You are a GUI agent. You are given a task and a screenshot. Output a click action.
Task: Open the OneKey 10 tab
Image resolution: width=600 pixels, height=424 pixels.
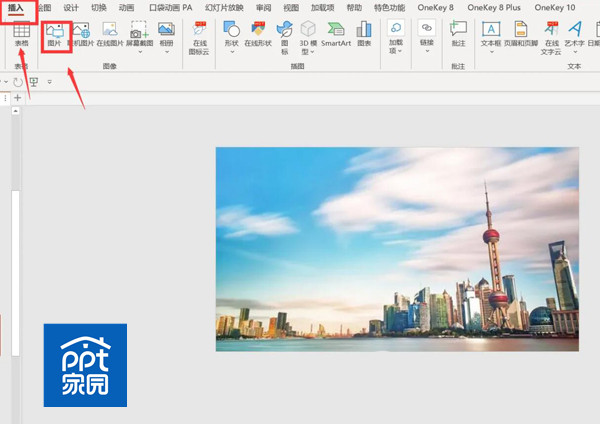click(x=555, y=8)
